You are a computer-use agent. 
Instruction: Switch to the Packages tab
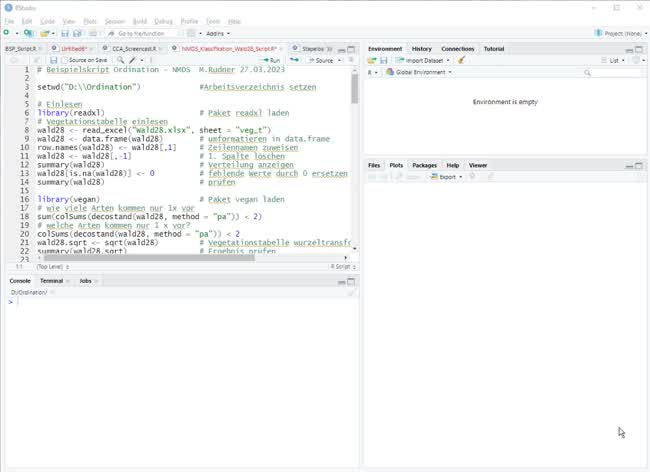tap(424, 165)
